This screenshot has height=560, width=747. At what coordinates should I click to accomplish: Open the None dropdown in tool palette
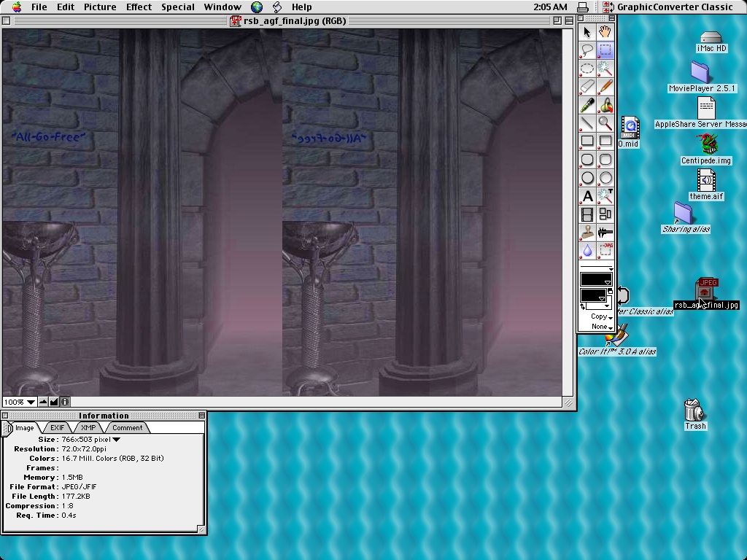(602, 327)
